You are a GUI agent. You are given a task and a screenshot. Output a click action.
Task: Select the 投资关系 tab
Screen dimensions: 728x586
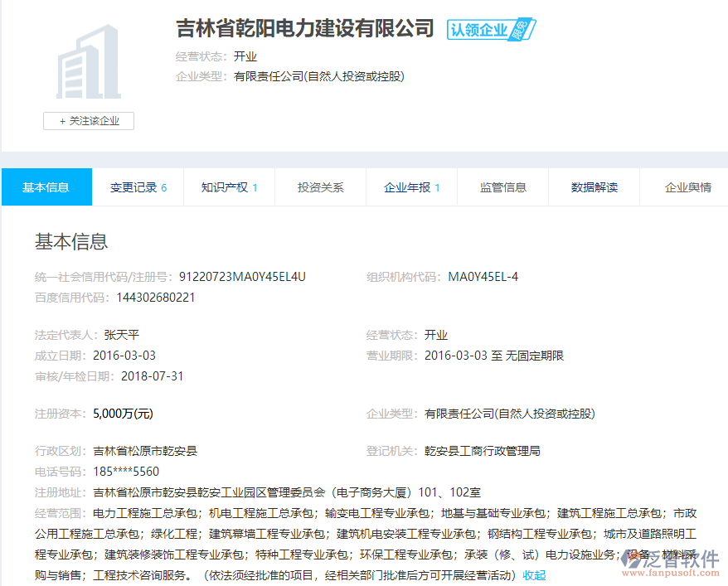click(x=320, y=187)
